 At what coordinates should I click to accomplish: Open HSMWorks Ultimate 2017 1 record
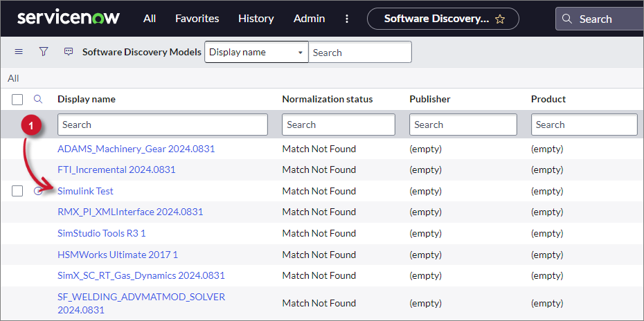118,255
